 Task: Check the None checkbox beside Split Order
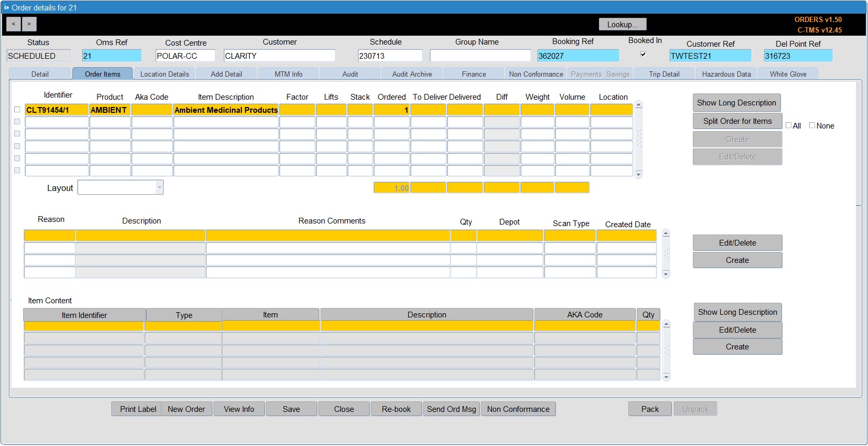tap(812, 125)
